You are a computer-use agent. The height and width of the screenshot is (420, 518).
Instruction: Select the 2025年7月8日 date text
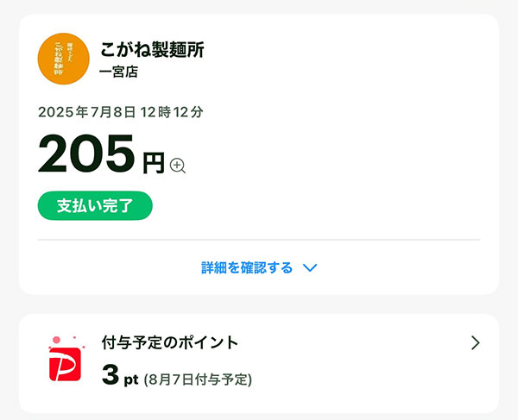(87, 112)
